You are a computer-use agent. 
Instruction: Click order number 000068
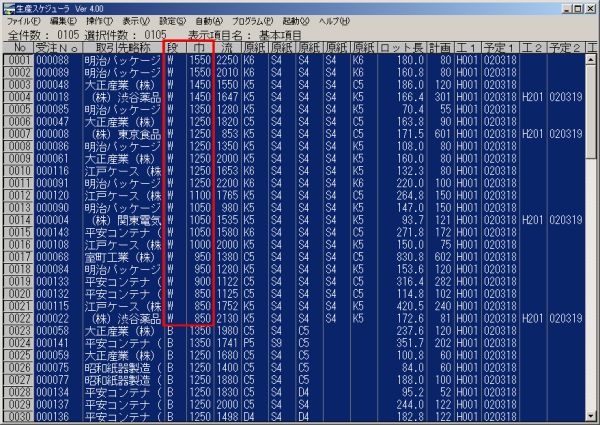tap(53, 257)
